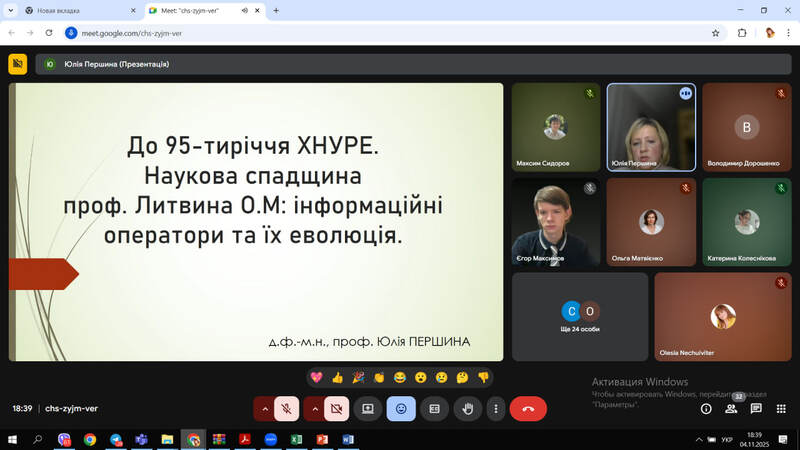Send the heart reaction emoji

coord(316,377)
